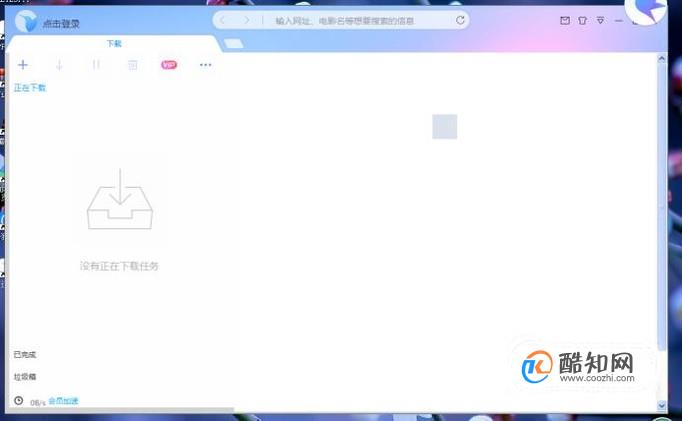
Task: Create a new task with plus icon
Action: 23,65
